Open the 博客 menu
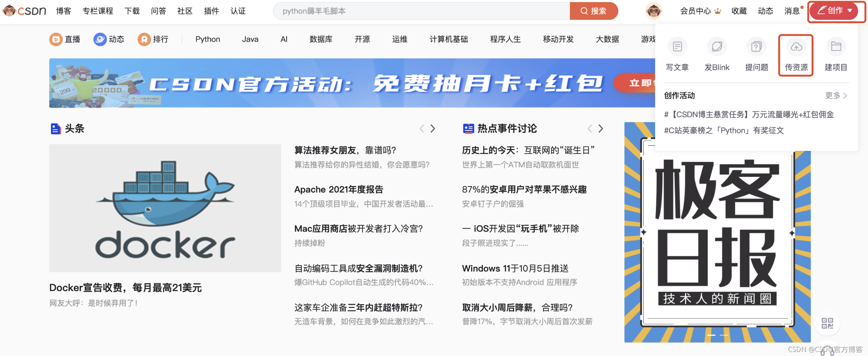The height and width of the screenshot is (356, 868). coord(64,11)
